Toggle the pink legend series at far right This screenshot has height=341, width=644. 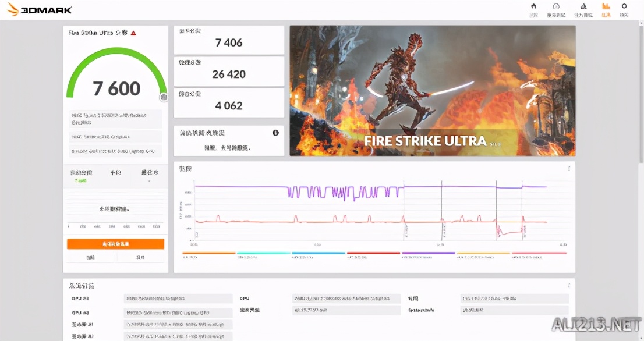[x=539, y=255]
